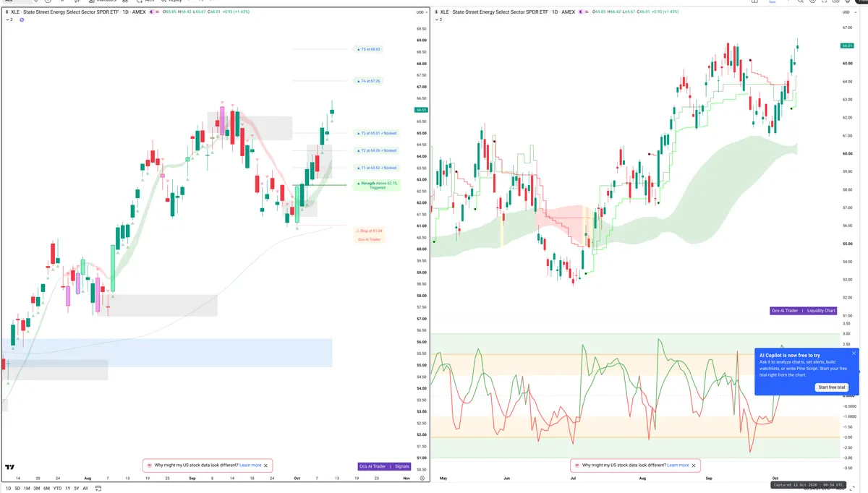Select the 5Y time range

(x=76, y=489)
